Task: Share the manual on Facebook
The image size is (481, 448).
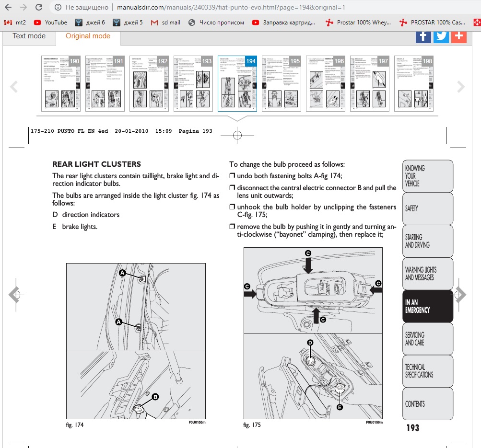Action: pyautogui.click(x=423, y=36)
